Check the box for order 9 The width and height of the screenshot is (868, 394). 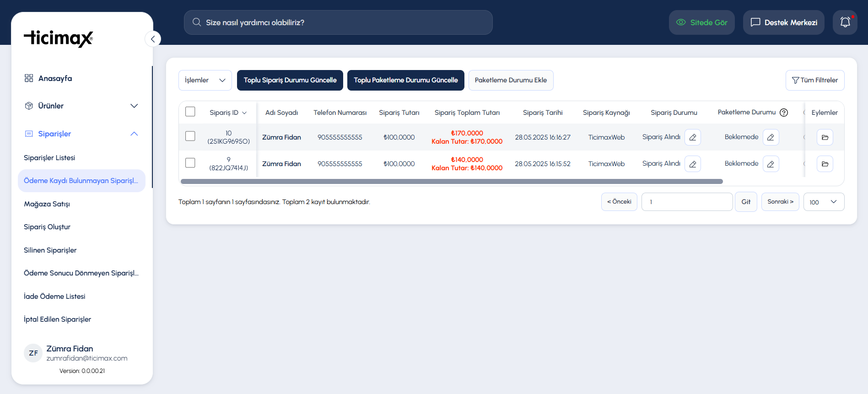click(x=190, y=162)
